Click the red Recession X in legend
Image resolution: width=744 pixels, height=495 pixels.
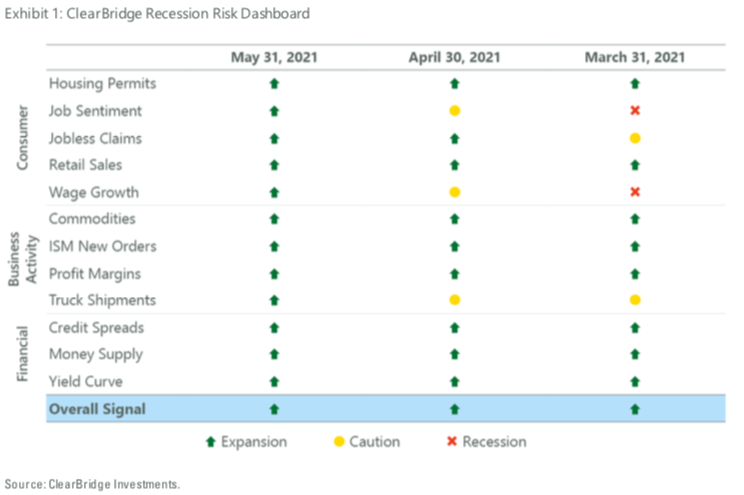451,442
